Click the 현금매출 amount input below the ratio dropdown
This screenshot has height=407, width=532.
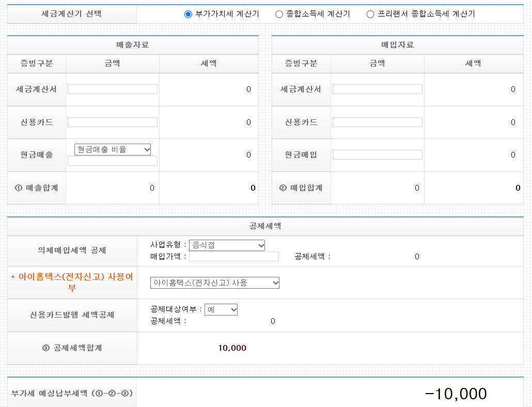point(112,161)
